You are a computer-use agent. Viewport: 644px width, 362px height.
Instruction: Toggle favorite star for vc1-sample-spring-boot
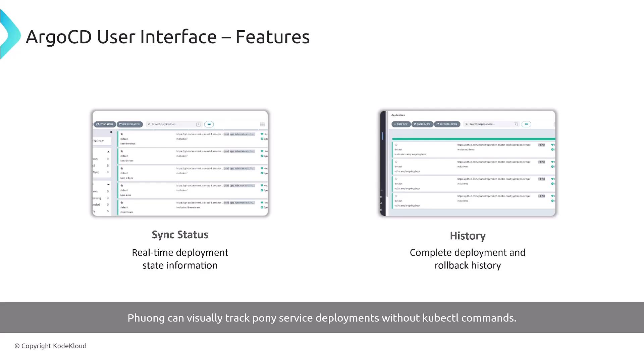pos(396,162)
